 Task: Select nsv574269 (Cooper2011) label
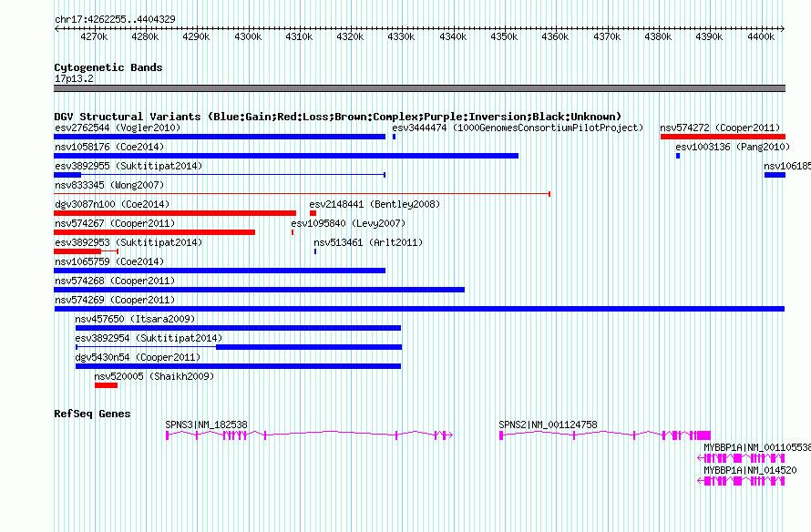(115, 300)
